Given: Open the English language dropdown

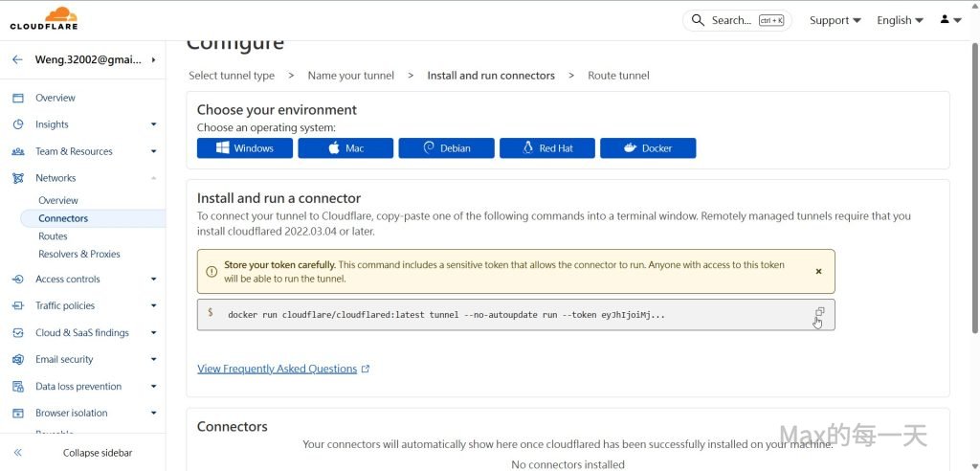Looking at the screenshot, I should coord(900,20).
